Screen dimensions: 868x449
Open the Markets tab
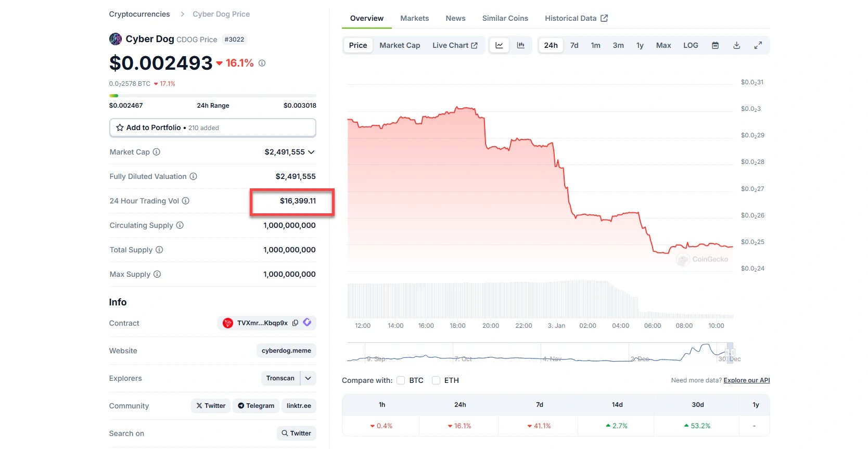(414, 18)
